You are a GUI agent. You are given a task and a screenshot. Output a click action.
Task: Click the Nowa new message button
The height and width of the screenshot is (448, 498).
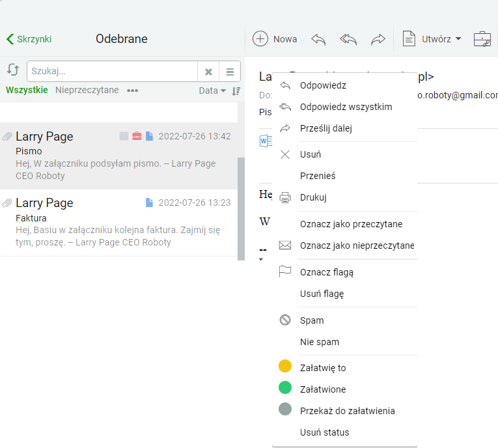(x=275, y=39)
